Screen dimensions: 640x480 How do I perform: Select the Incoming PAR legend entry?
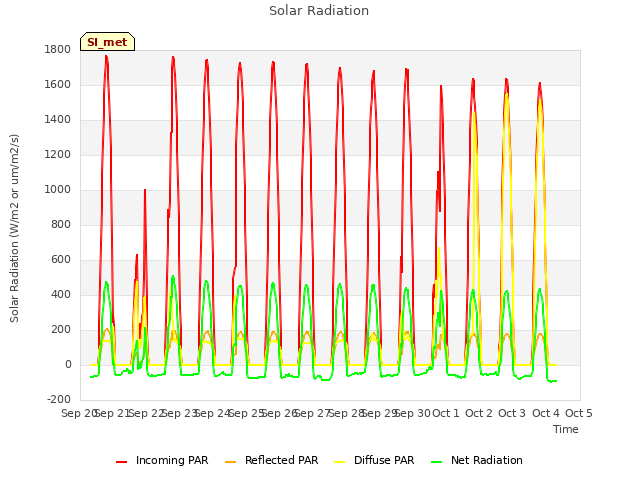coord(162,460)
